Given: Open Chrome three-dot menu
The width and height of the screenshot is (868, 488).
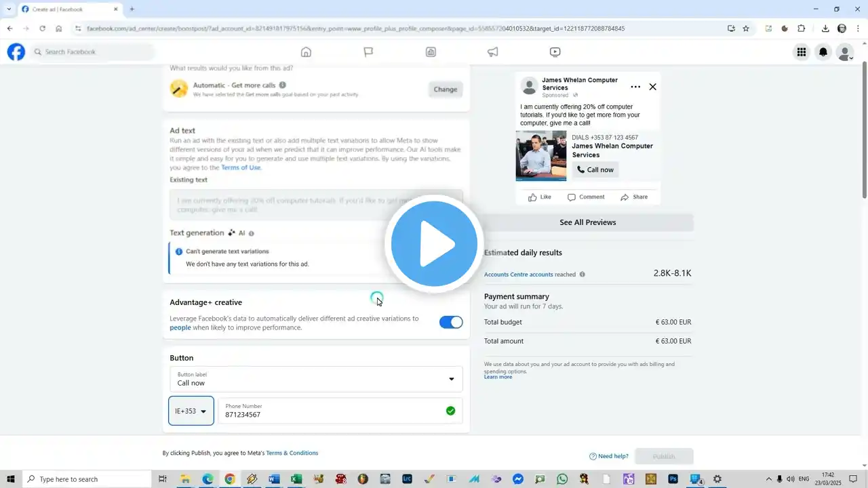Looking at the screenshot, I should tap(858, 28).
